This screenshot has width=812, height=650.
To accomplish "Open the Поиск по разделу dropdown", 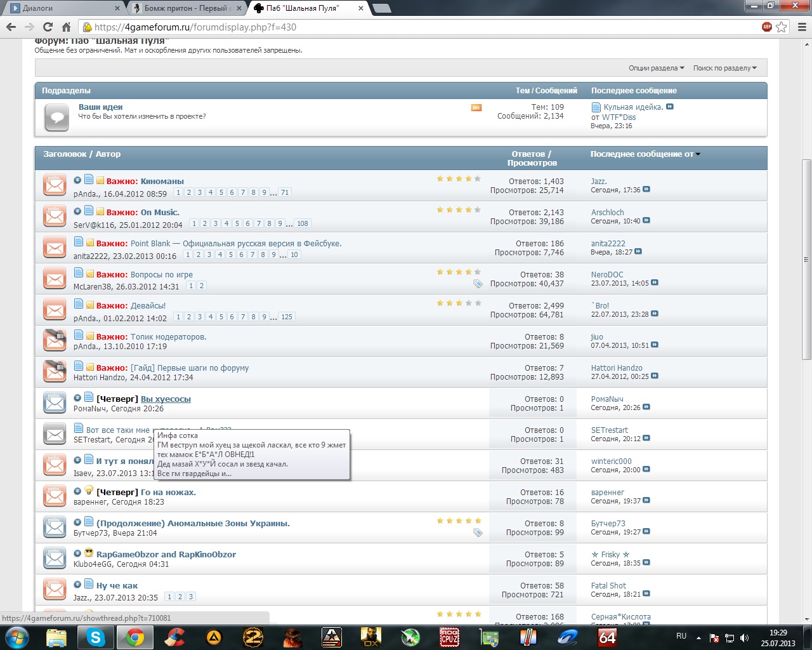I will click(x=724, y=68).
